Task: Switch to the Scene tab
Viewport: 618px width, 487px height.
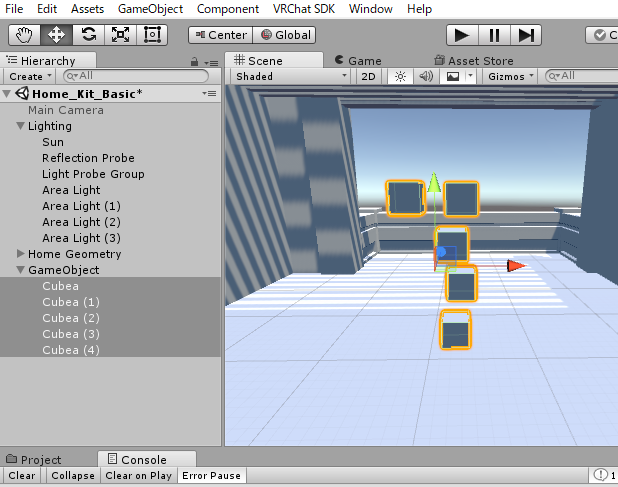Action: [274, 60]
